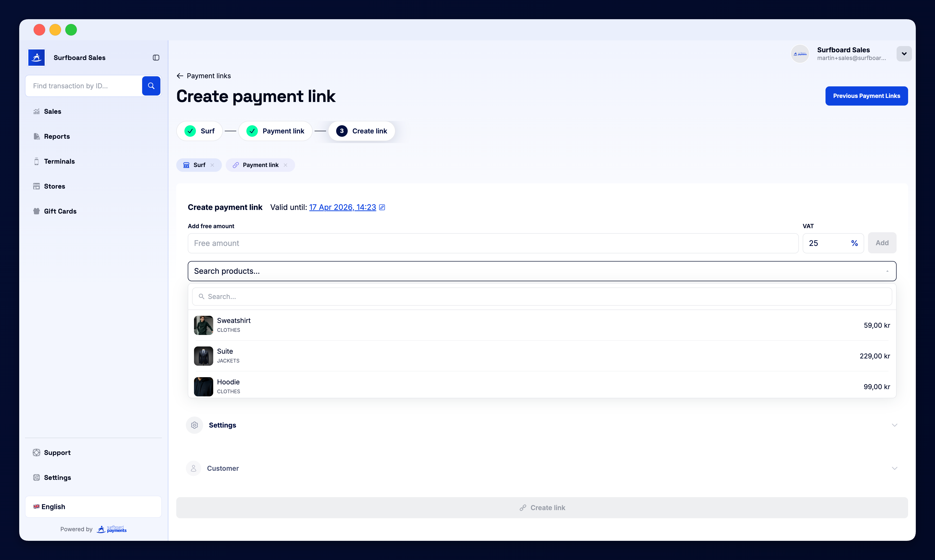Go to the Stores section

click(x=54, y=186)
